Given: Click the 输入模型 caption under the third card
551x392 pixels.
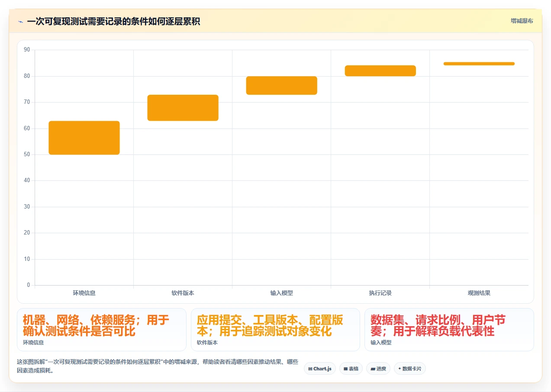Looking at the screenshot, I should coord(381,343).
